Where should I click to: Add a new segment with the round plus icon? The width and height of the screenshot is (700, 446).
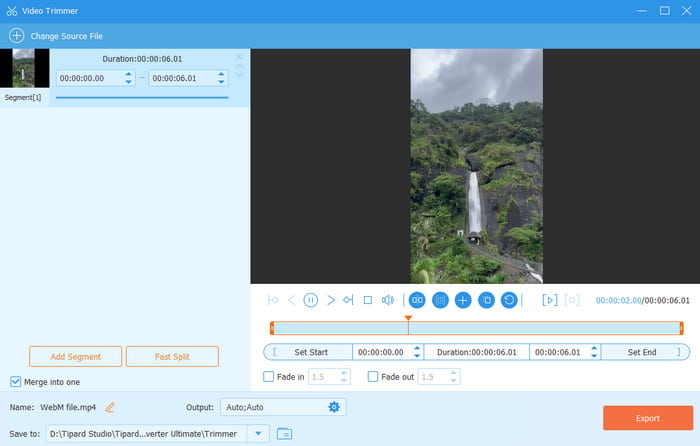coord(463,300)
